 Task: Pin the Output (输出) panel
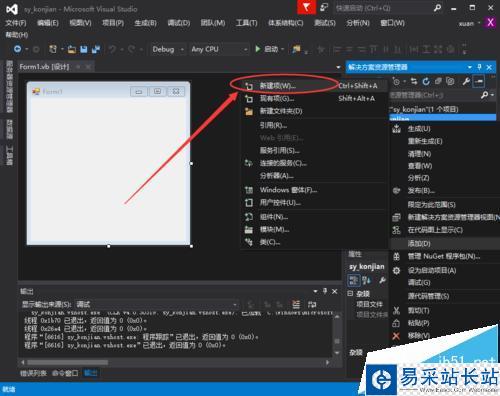coord(325,291)
